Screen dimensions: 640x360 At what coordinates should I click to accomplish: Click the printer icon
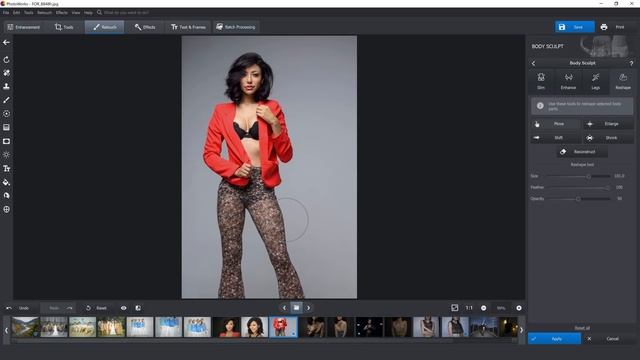click(x=604, y=27)
